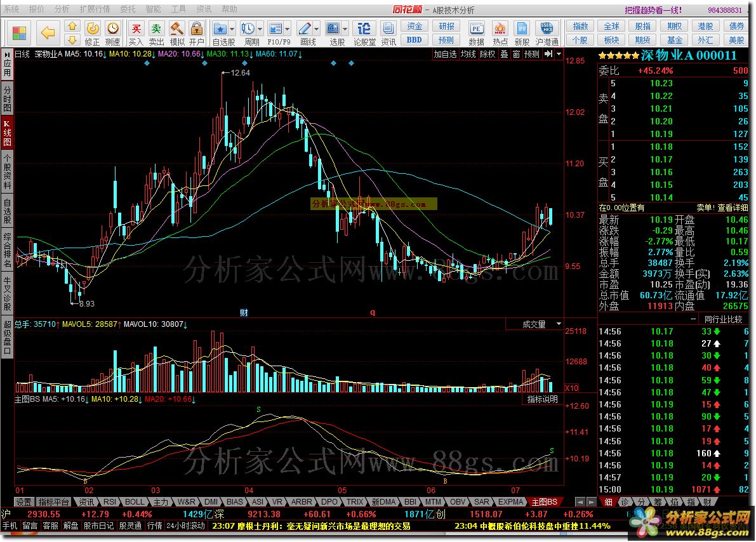The image size is (756, 542).
Task: Open the 报价 menu
Action: tap(37, 9)
